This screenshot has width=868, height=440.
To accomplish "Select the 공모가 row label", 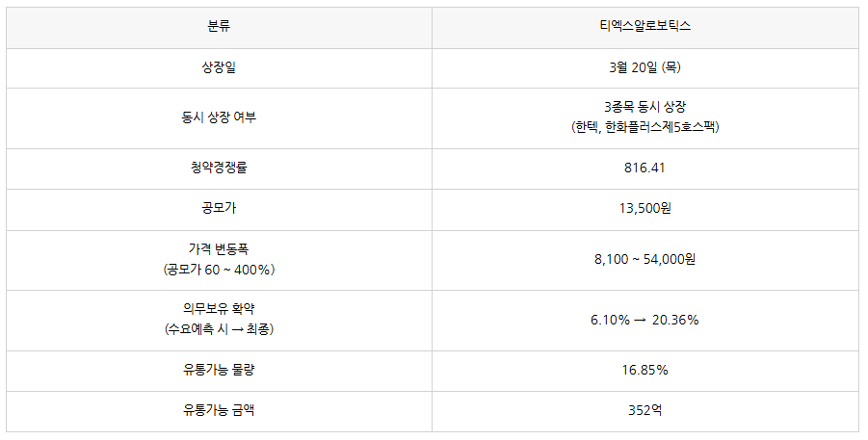I will tap(219, 209).
